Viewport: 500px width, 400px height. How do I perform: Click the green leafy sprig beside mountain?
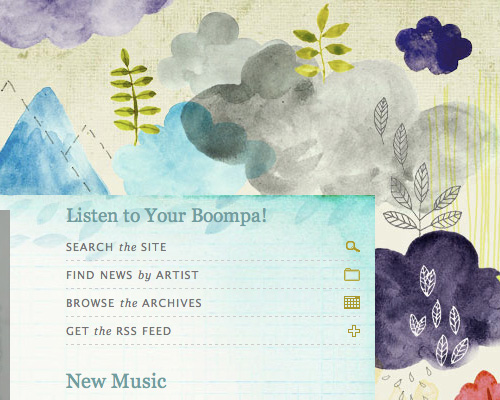(x=135, y=97)
